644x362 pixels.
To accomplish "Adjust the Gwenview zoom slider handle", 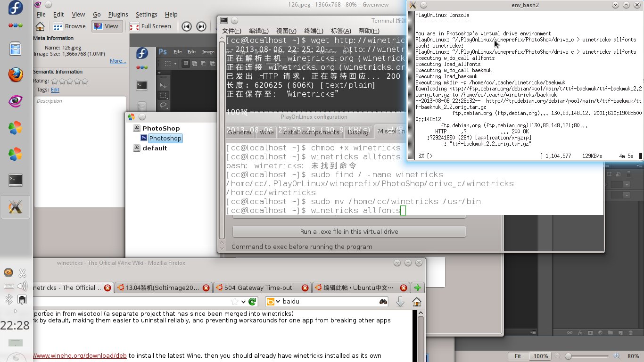I will [569, 356].
